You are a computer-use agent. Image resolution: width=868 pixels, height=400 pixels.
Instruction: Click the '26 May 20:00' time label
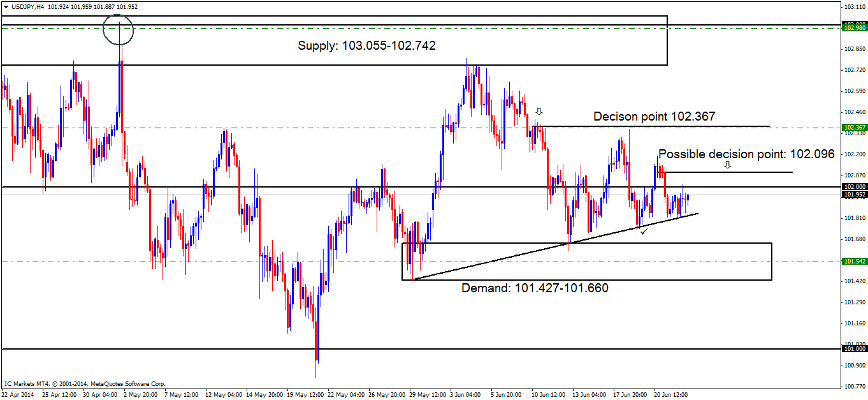click(x=387, y=394)
